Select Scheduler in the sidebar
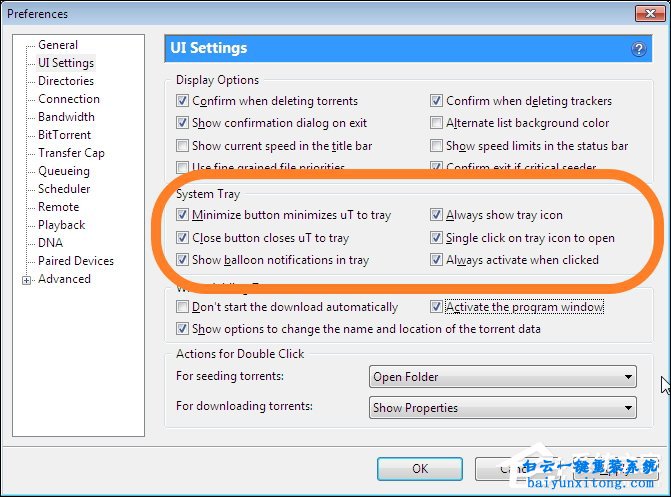671x497 pixels. [x=64, y=189]
